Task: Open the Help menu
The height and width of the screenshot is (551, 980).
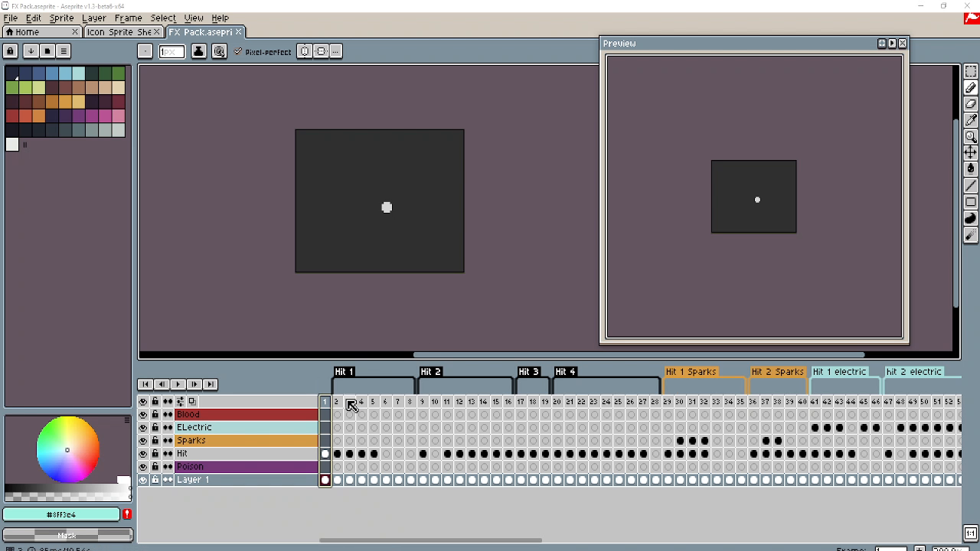Action: (x=220, y=18)
